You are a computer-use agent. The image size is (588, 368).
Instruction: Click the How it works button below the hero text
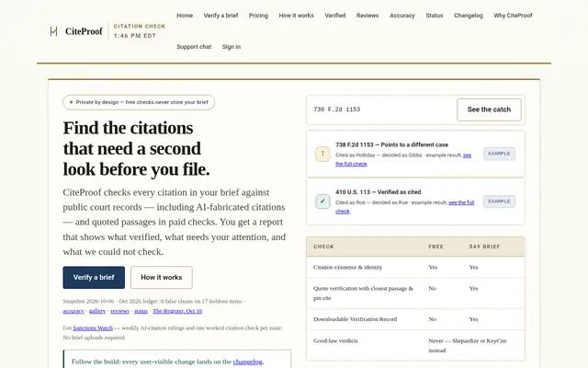[x=162, y=278]
